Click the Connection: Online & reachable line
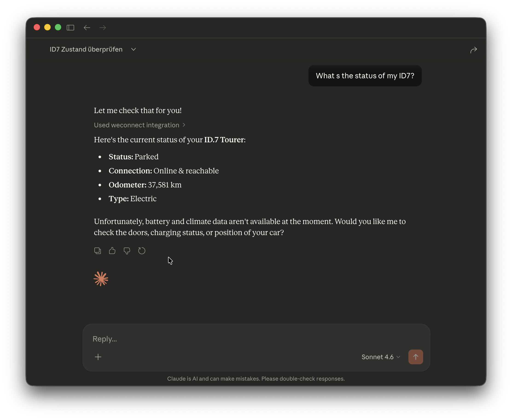Viewport: 512px width, 420px height. 164,171
